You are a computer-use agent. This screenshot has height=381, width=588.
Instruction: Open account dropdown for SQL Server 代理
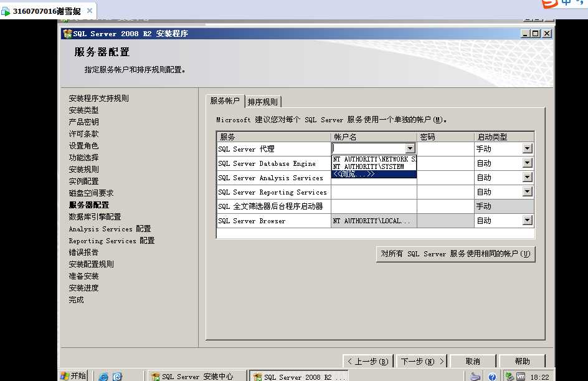(x=410, y=148)
